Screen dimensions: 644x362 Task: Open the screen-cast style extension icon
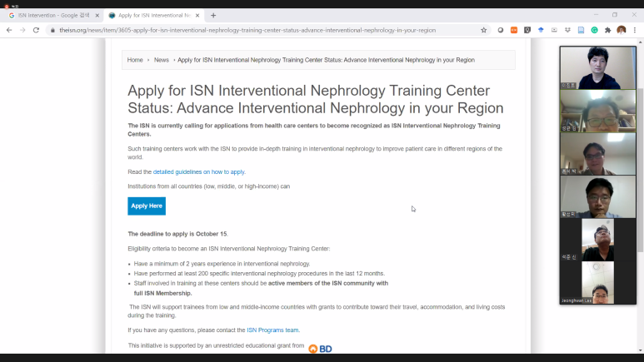554,30
